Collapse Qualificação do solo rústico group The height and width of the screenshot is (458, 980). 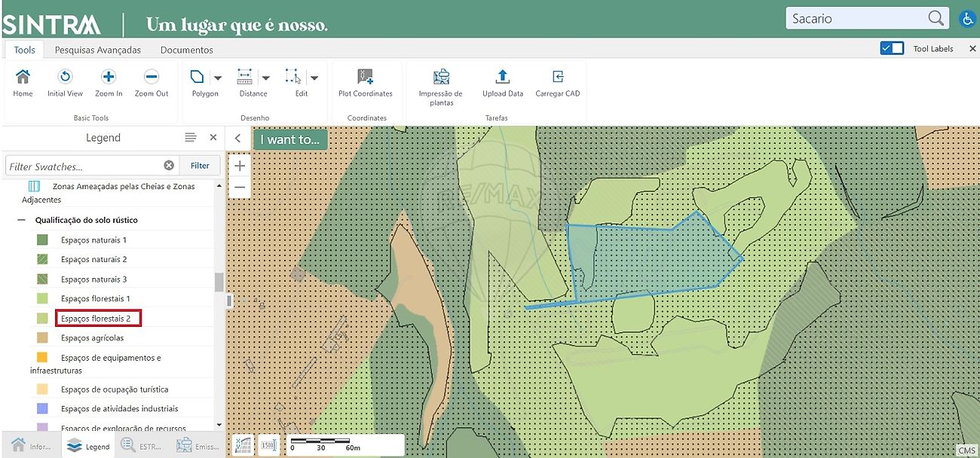(x=21, y=220)
